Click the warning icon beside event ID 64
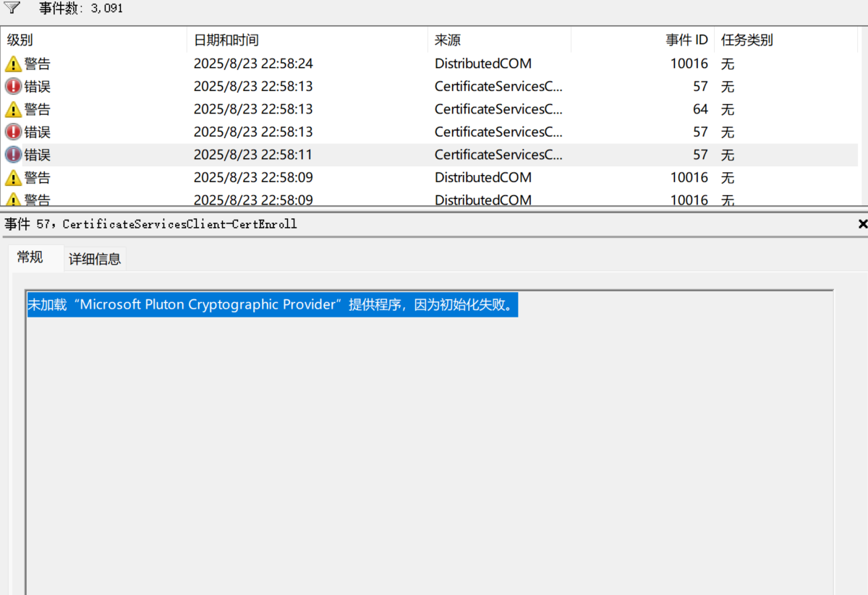This screenshot has width=868, height=595. tap(13, 109)
